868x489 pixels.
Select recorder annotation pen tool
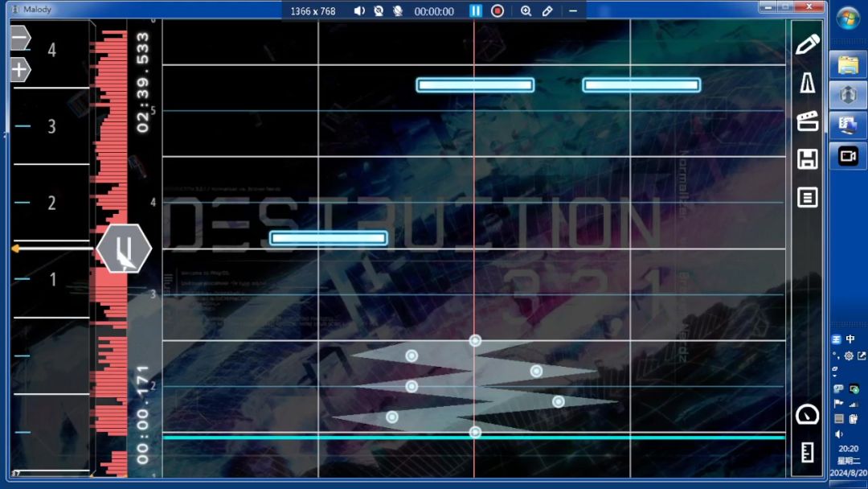pos(547,11)
